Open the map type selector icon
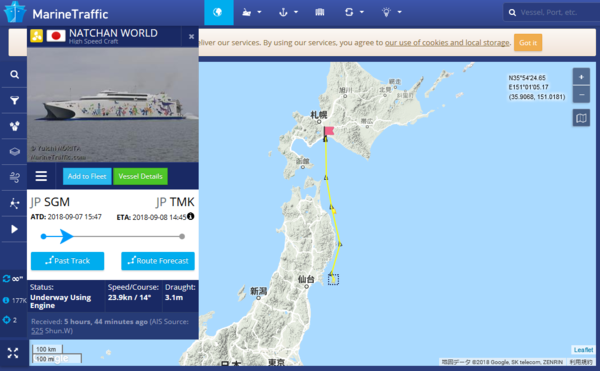This screenshot has width=600, height=371. [x=581, y=118]
